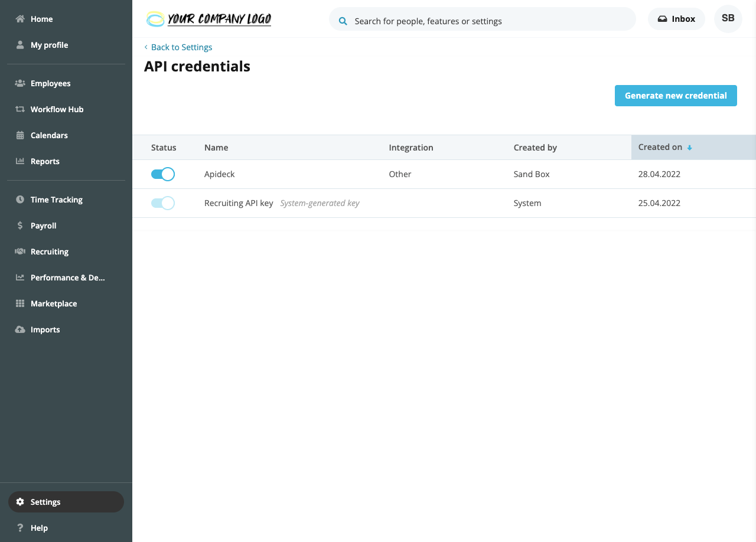Image resolution: width=756 pixels, height=542 pixels.
Task: Click the System-generated key label
Action: [320, 203]
